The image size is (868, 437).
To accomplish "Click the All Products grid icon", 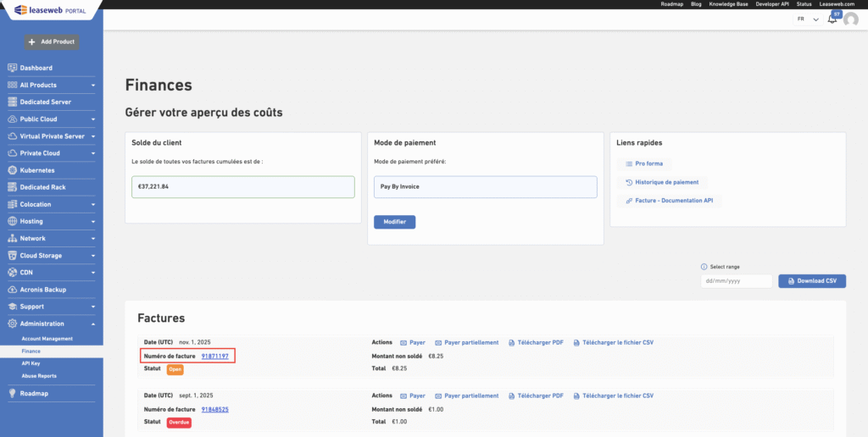I will point(12,85).
